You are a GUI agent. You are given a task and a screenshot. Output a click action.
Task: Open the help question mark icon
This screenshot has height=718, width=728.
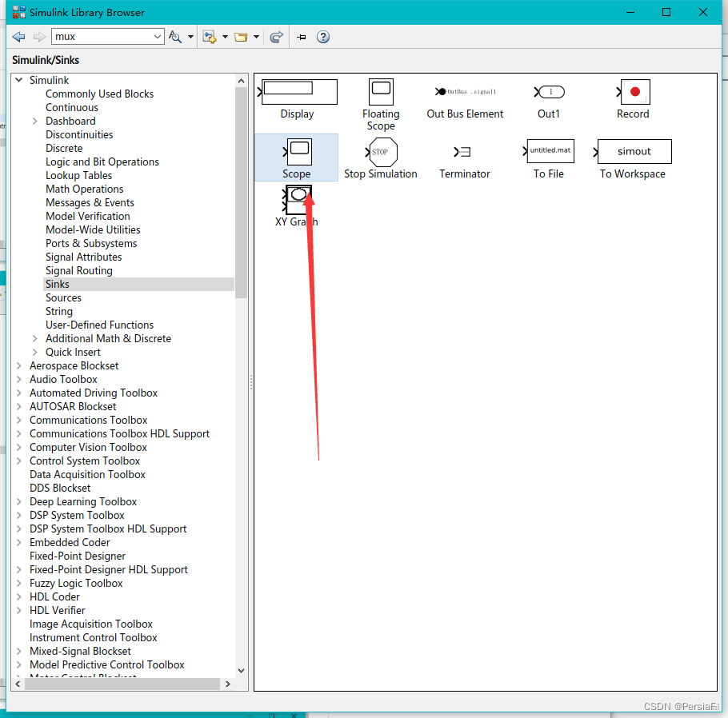(323, 37)
